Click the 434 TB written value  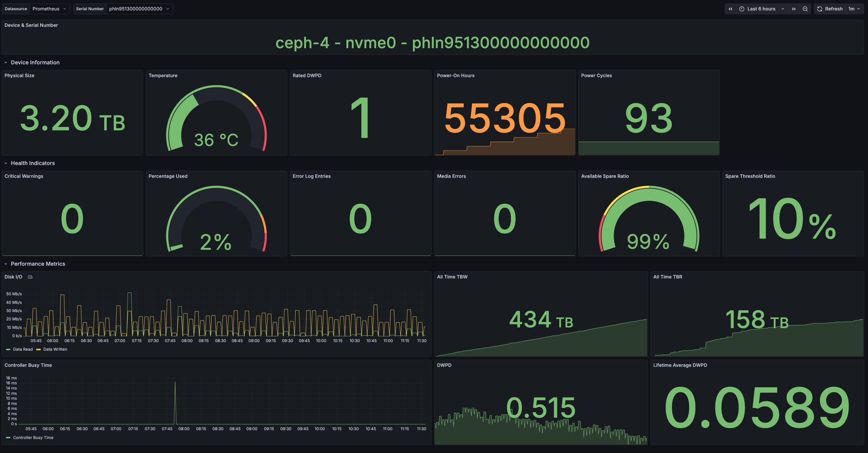pyautogui.click(x=541, y=320)
